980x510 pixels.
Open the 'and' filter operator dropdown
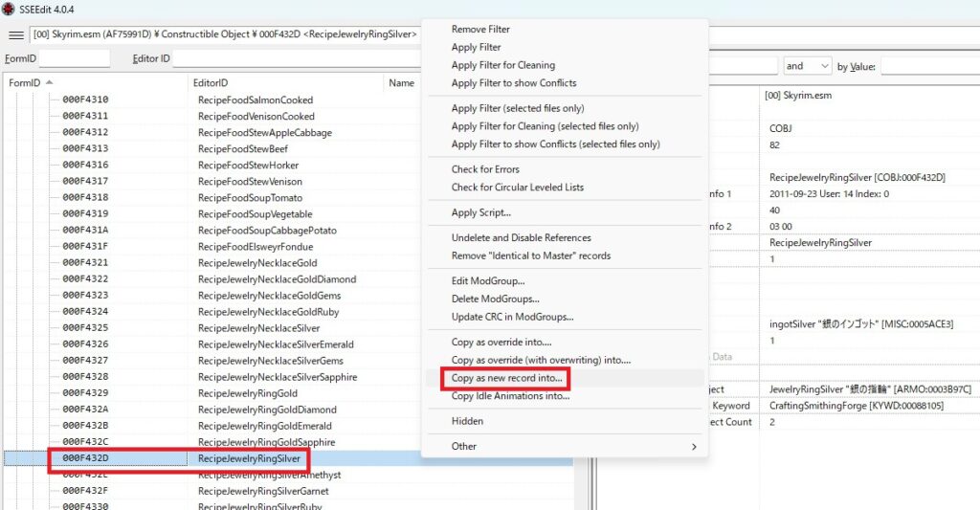807,66
